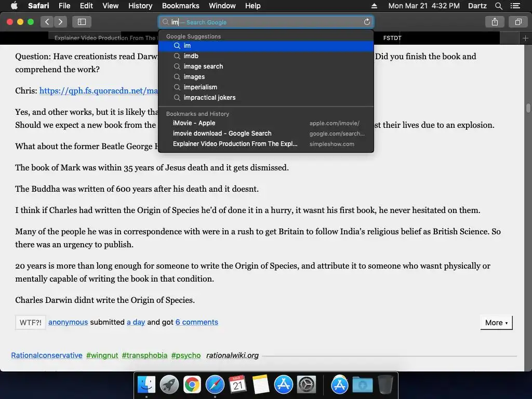Screen dimensions: 532x399
Task: Open the Rationalconservative tag link
Action: tap(47, 355)
